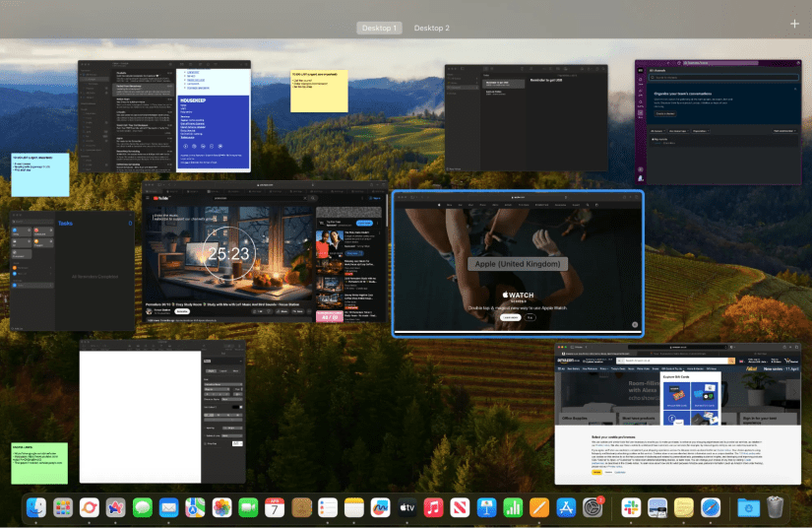Add a new desktop with plus button
812x528 pixels.
(794, 24)
